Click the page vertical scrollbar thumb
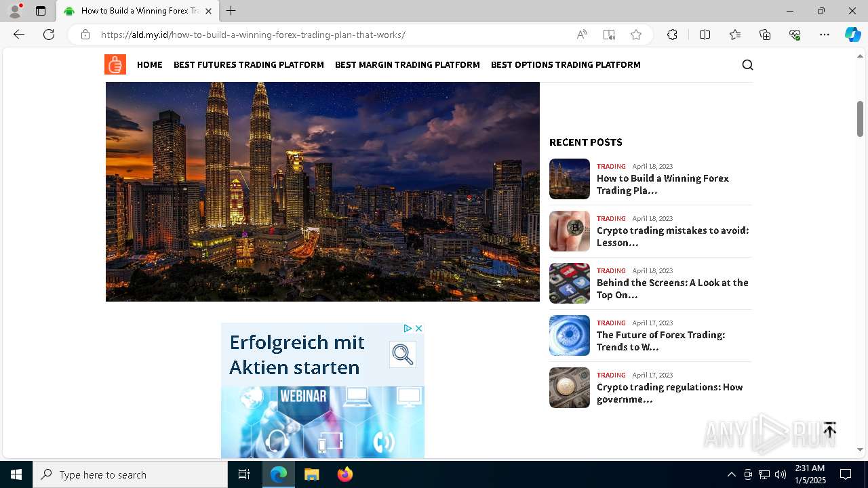The width and height of the screenshot is (868, 488). (x=861, y=119)
